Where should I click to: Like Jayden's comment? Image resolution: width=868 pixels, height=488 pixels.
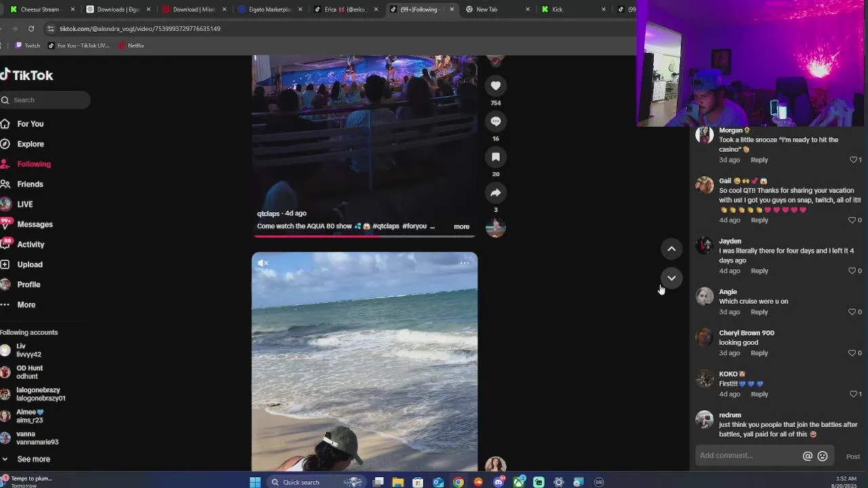pos(852,271)
